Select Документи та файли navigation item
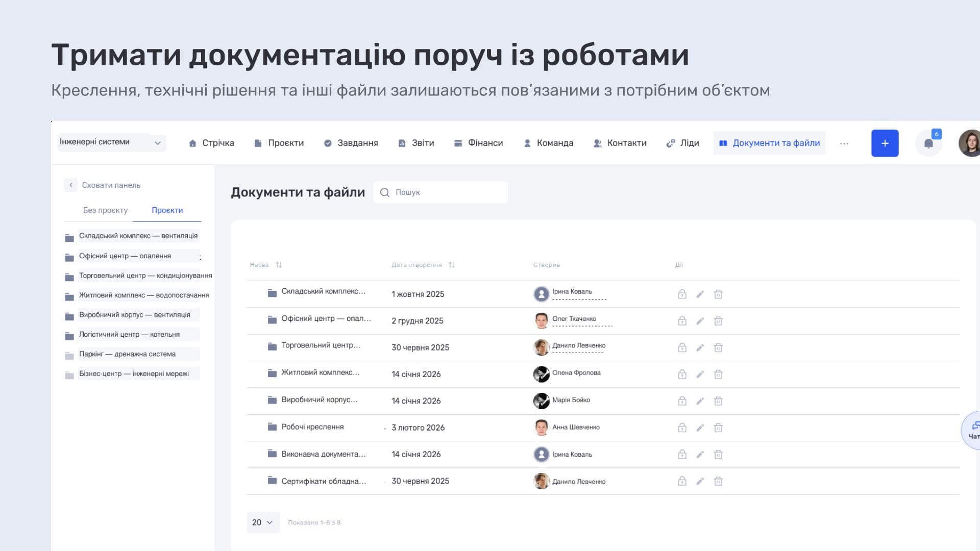The image size is (980, 551). click(769, 143)
